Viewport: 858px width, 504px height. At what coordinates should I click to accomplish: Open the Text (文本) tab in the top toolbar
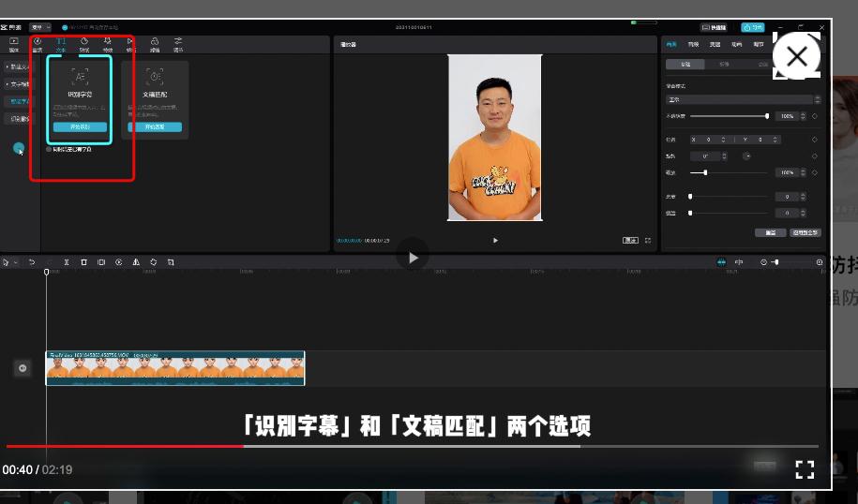[61, 44]
